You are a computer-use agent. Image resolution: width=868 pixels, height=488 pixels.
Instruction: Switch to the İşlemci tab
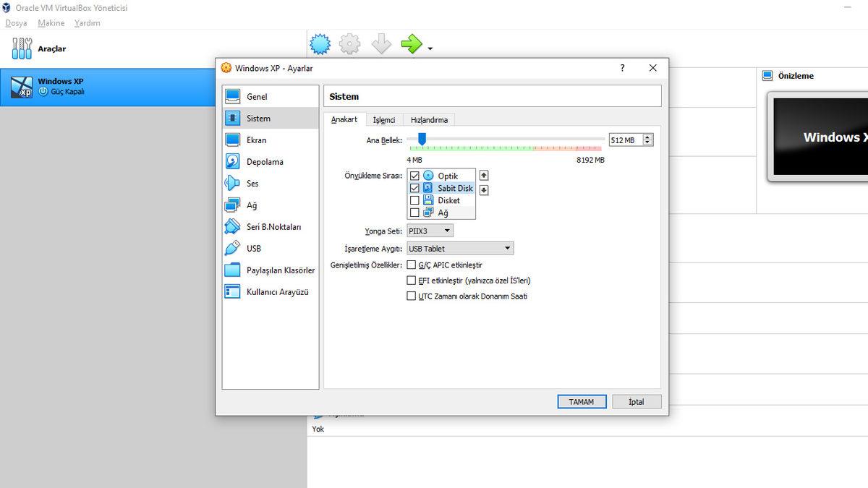[x=384, y=119]
